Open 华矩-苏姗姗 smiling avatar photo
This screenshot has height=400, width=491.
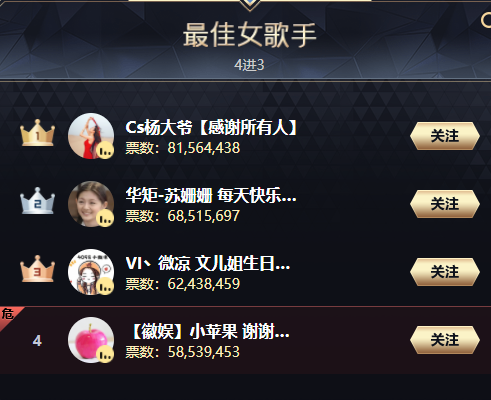pyautogui.click(x=91, y=204)
